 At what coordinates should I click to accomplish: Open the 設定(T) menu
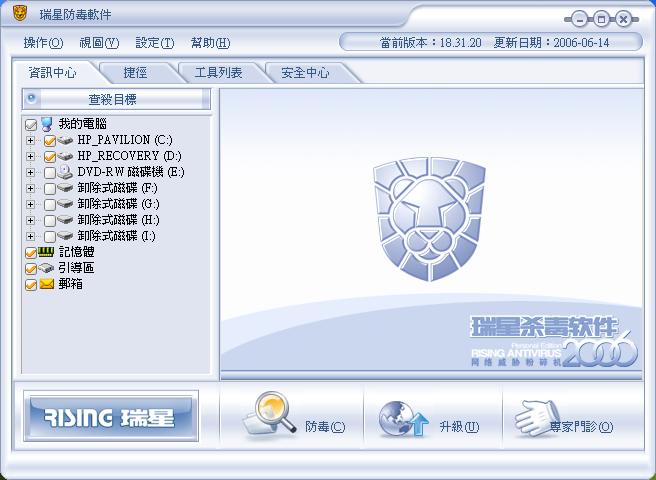click(155, 43)
